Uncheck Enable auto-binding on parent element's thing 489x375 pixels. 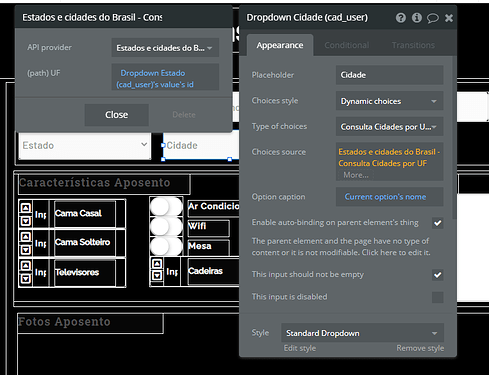438,223
